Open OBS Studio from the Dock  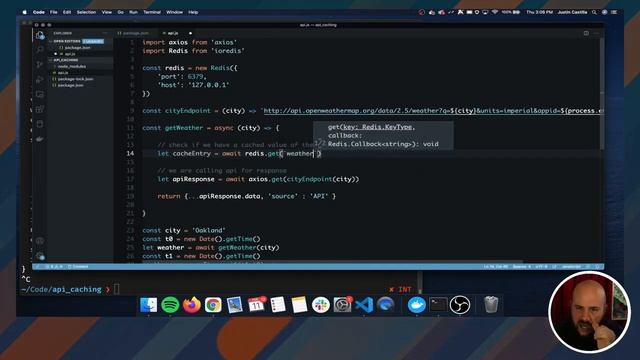point(460,304)
